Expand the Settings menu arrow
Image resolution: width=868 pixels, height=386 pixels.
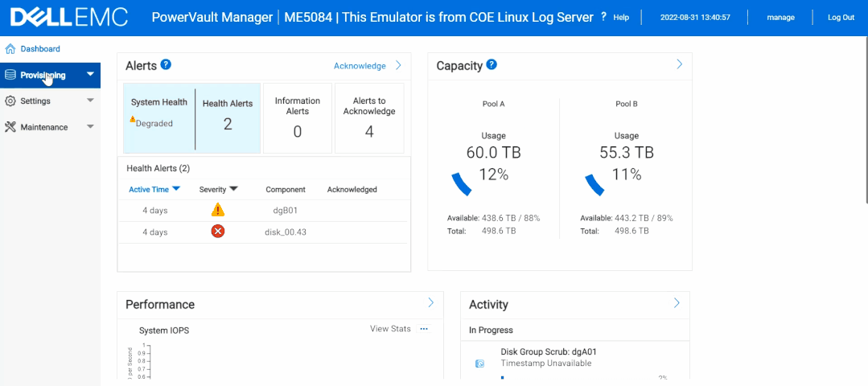tap(90, 101)
